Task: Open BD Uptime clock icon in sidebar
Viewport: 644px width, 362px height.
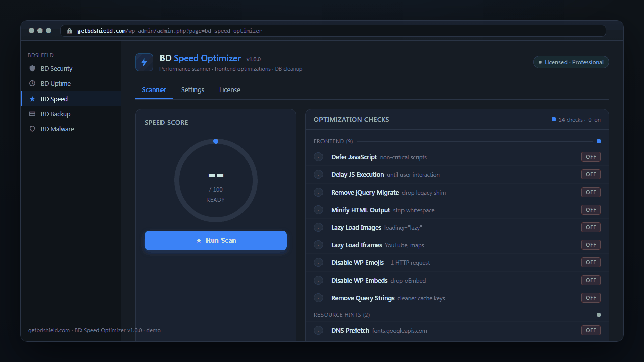Action: (32, 83)
